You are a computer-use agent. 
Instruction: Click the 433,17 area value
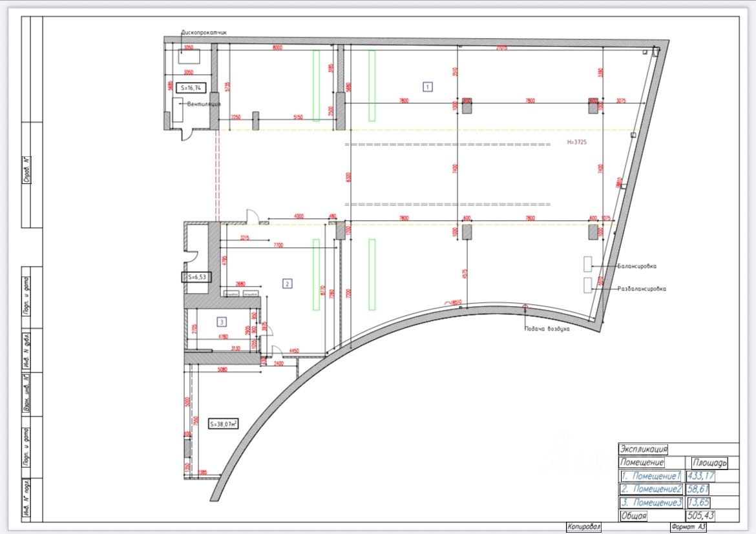tap(701, 476)
